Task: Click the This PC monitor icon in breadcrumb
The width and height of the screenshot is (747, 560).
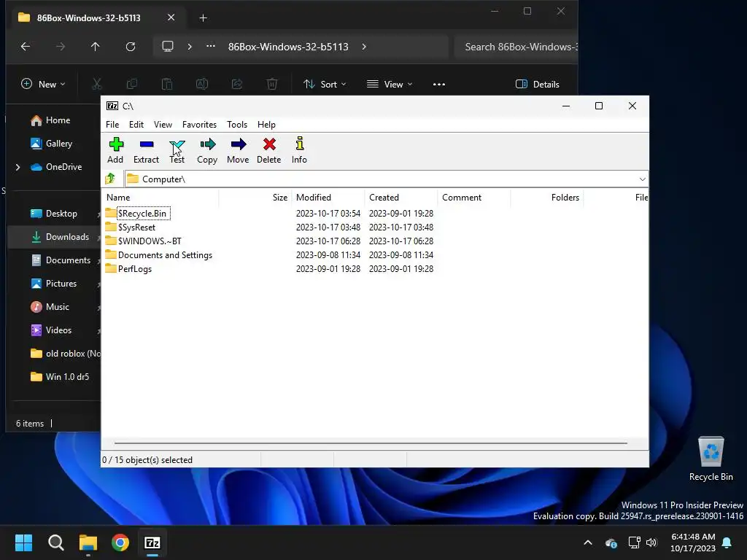Action: (168, 47)
